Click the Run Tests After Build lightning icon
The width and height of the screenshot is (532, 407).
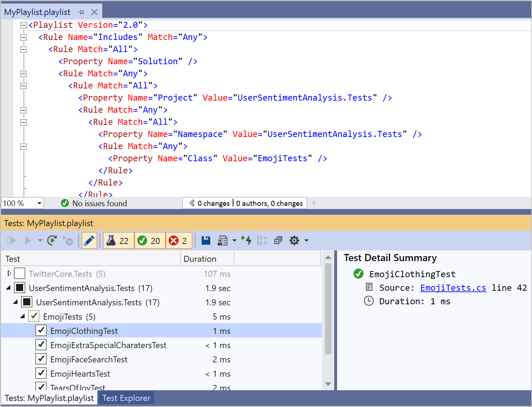click(x=247, y=240)
